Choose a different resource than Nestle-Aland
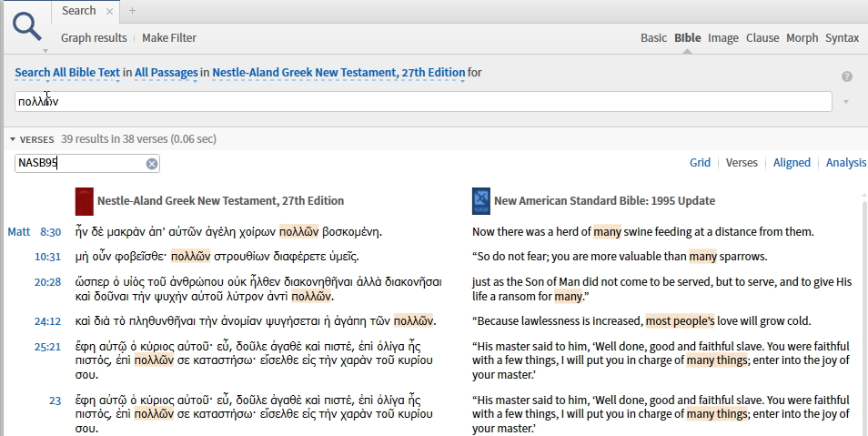 click(338, 73)
